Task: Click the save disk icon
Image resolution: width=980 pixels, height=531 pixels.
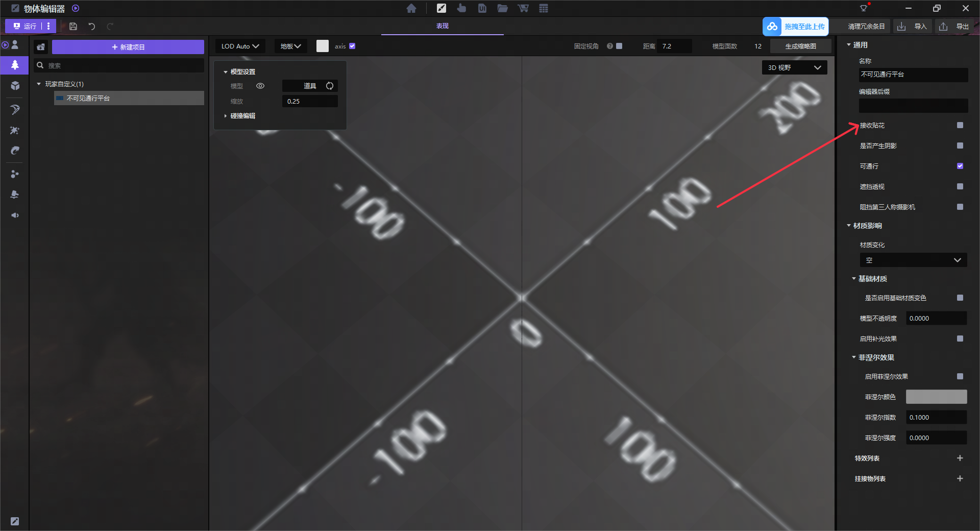Action: point(73,27)
